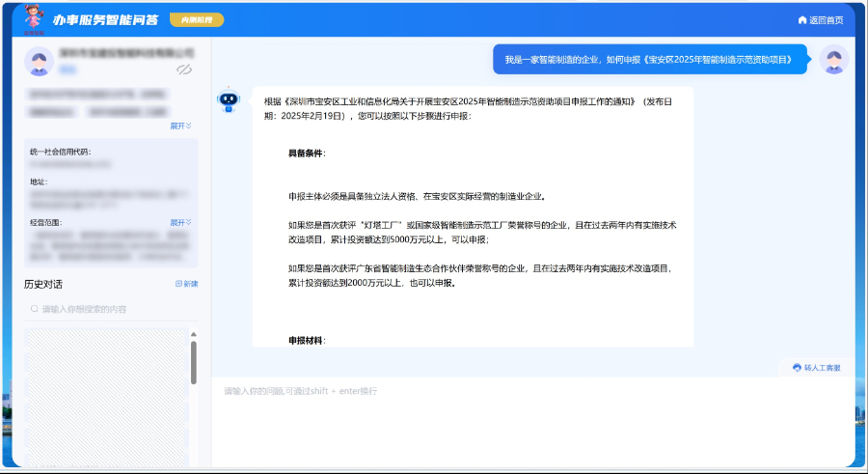Click the 历史对话 section heading
The height and width of the screenshot is (474, 868).
pyautogui.click(x=43, y=284)
